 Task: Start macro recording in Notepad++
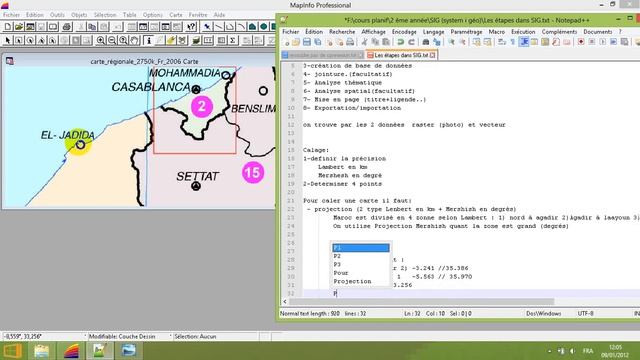[581, 42]
